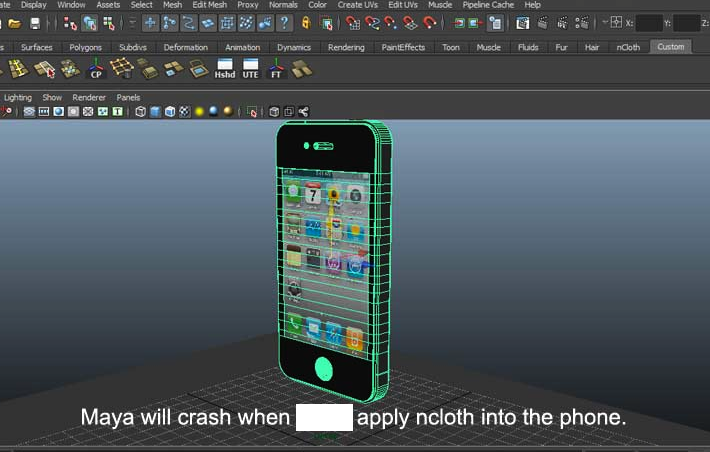Screen dimensions: 710x452
Task: Click the CP center pivot shelf button
Action: click(x=96, y=68)
